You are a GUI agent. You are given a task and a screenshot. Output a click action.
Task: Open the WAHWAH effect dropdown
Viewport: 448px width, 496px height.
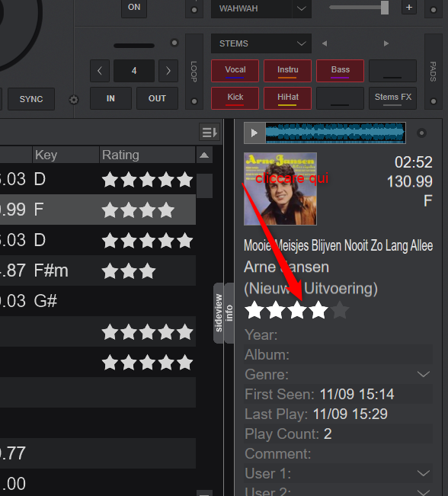[302, 8]
